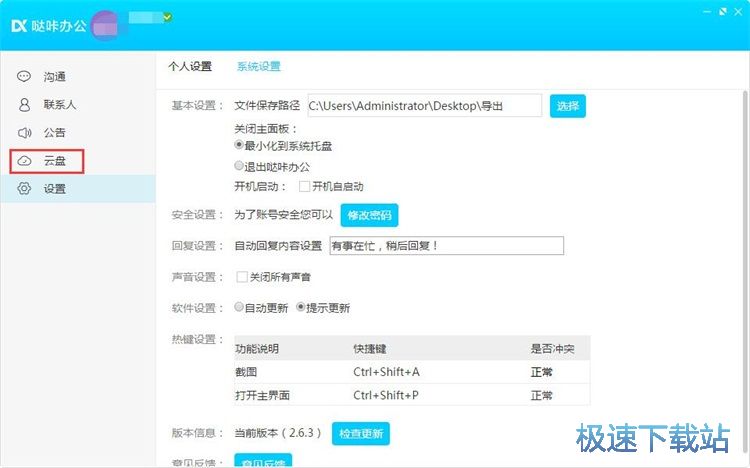Image resolution: width=750 pixels, height=468 pixels.
Task: Click the 是否冲突 column header
Action: click(x=552, y=349)
